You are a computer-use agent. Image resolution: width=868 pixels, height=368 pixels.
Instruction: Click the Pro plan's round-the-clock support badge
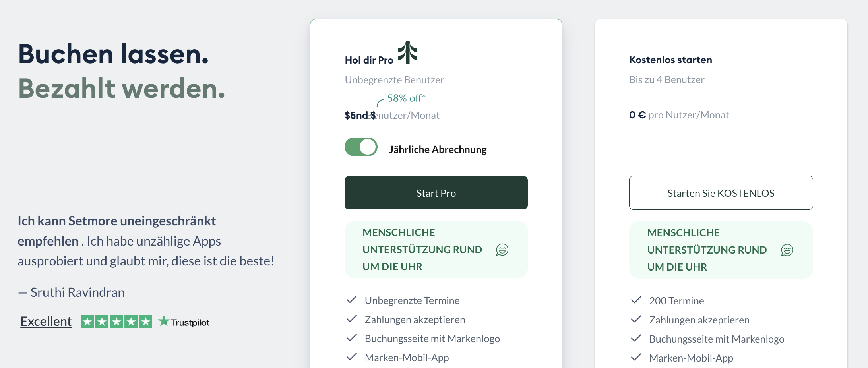pos(436,250)
